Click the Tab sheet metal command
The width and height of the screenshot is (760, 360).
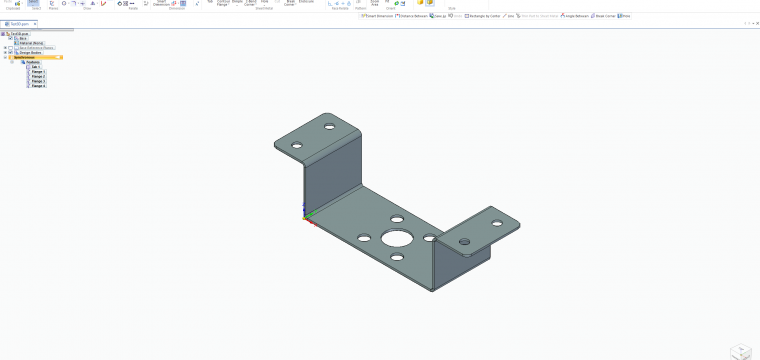click(210, 2)
